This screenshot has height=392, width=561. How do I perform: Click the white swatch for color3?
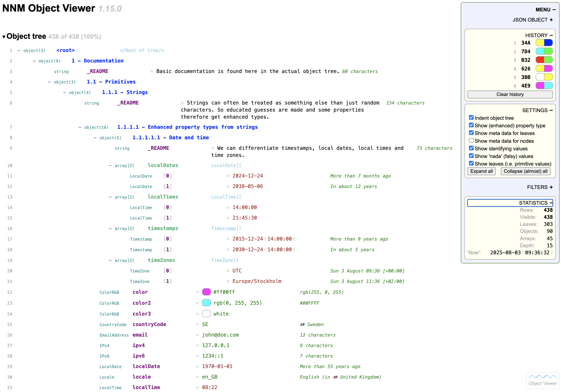pyautogui.click(x=206, y=314)
